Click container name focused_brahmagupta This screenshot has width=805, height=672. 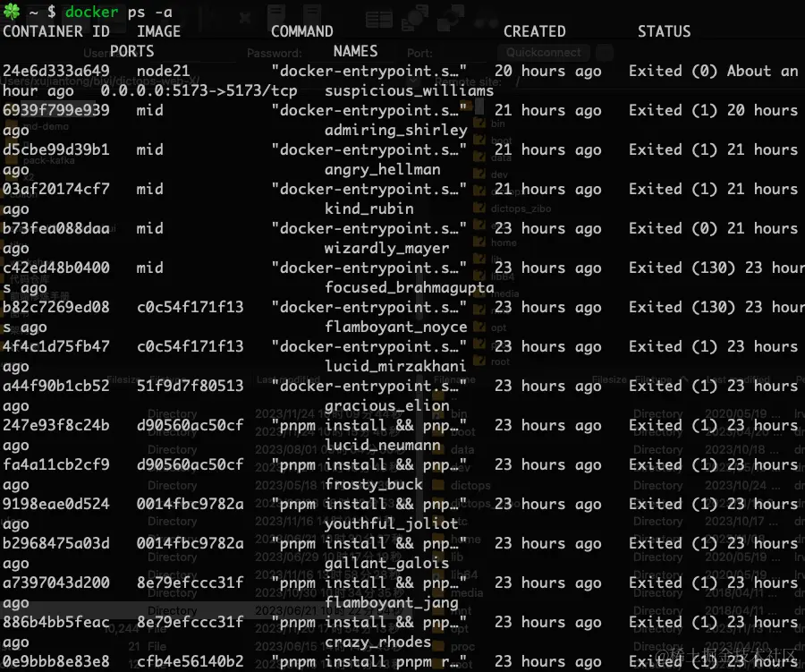[x=409, y=288]
